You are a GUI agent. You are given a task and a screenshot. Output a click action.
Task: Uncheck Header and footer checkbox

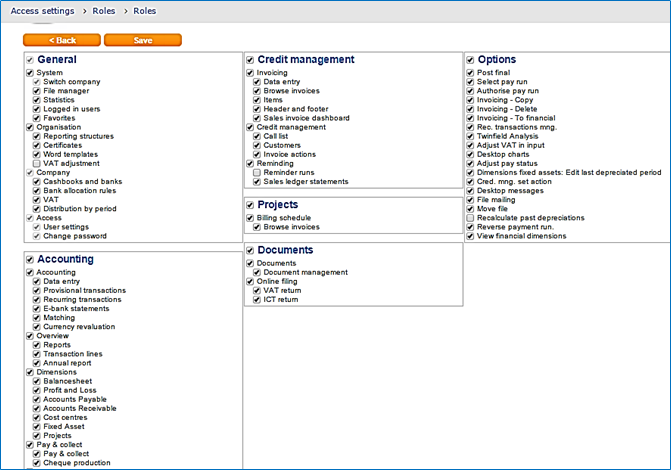257,109
